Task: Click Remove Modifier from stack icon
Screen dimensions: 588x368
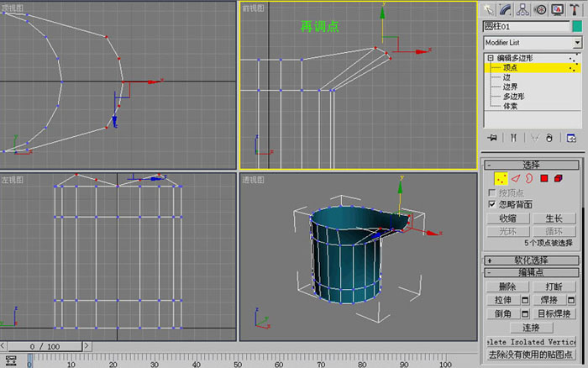Action: 549,138
